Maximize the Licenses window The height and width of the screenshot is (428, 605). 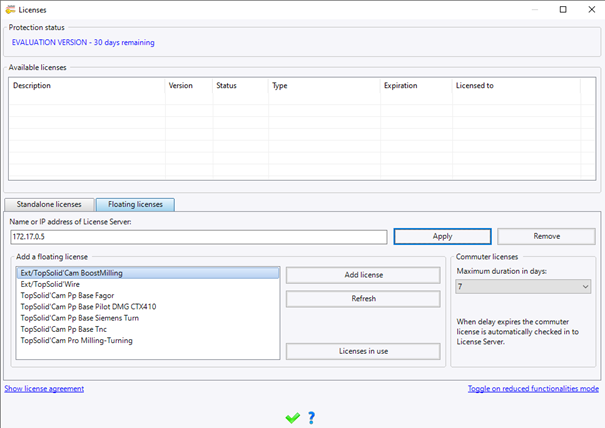(x=563, y=10)
